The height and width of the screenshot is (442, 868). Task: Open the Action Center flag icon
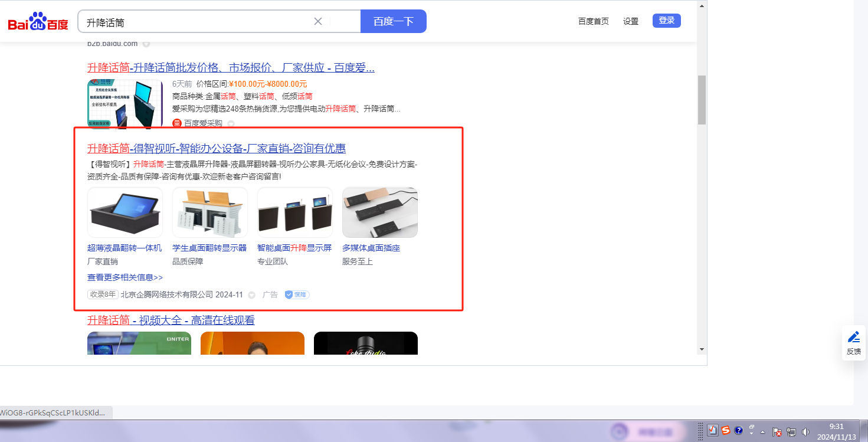tap(778, 432)
